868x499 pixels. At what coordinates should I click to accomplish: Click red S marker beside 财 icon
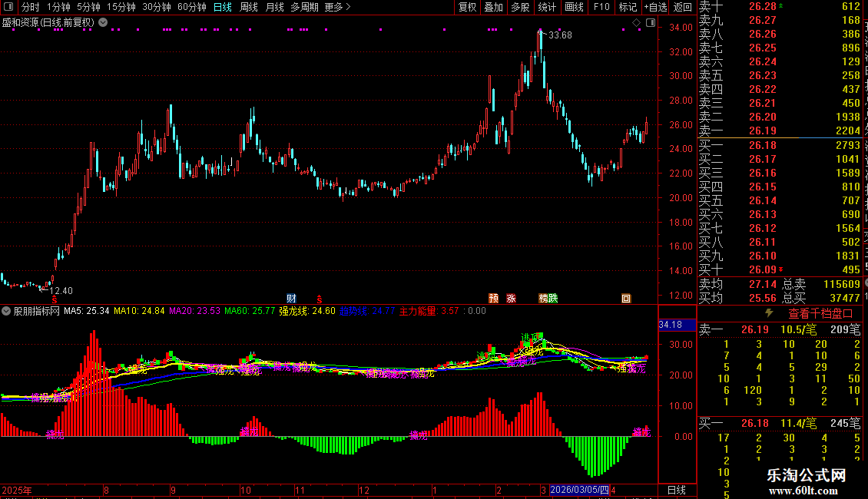pos(320,299)
